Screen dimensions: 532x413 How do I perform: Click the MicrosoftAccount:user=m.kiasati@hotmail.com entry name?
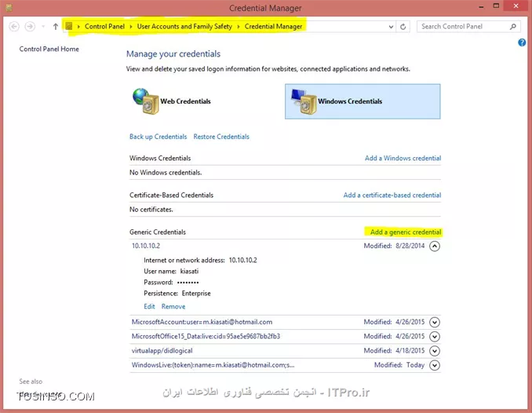(x=202, y=322)
